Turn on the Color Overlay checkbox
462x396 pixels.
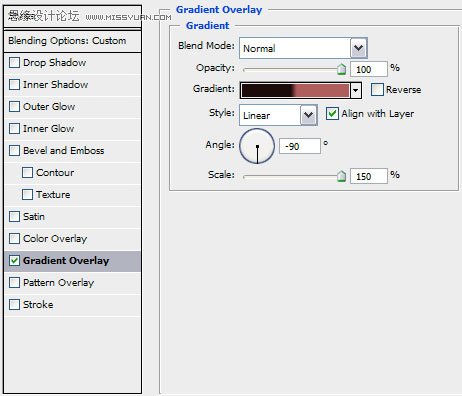click(14, 238)
